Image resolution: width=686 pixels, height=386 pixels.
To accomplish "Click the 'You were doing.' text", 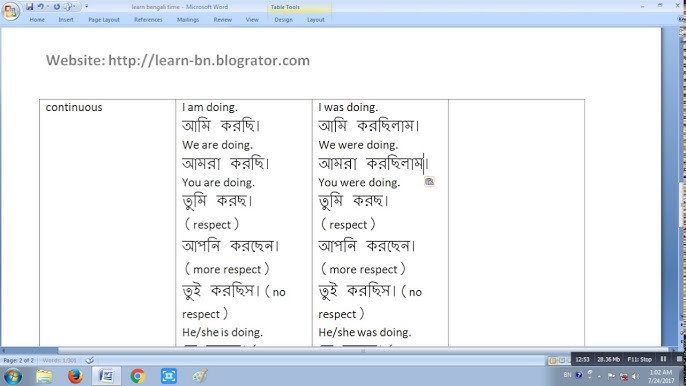I will click(x=359, y=182).
